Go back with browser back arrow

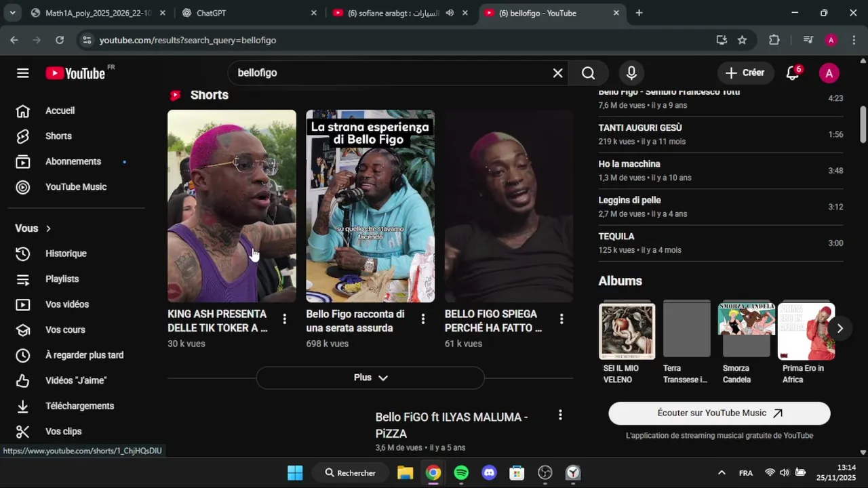pyautogui.click(x=14, y=40)
